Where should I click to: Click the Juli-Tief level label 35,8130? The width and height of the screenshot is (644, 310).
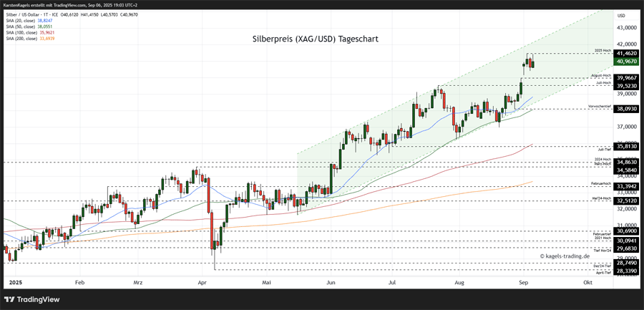(x=626, y=146)
